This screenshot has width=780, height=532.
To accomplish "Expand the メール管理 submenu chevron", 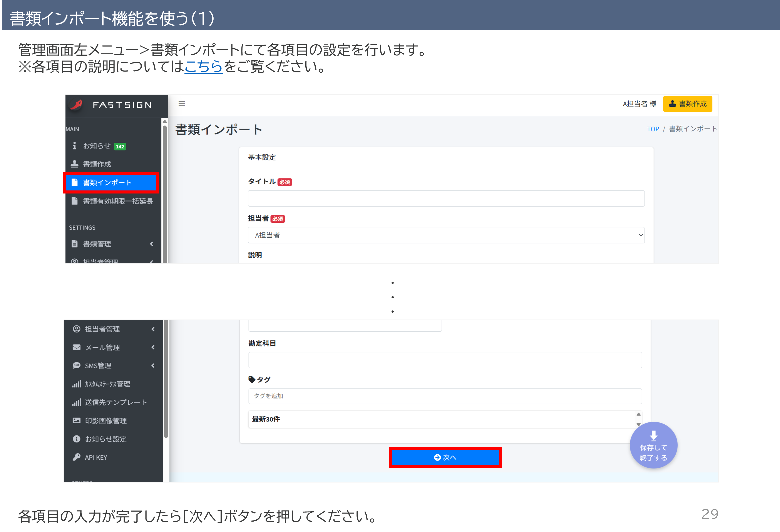I will 153,347.
